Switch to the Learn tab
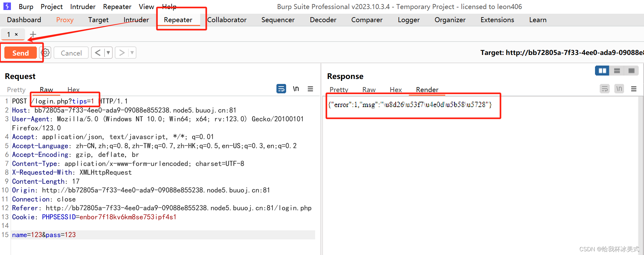 click(x=538, y=20)
